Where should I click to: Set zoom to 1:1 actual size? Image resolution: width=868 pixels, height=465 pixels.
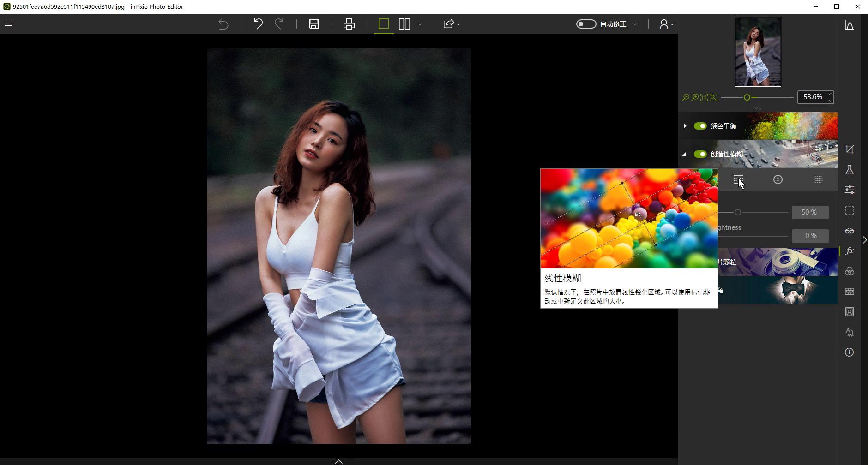pyautogui.click(x=704, y=97)
